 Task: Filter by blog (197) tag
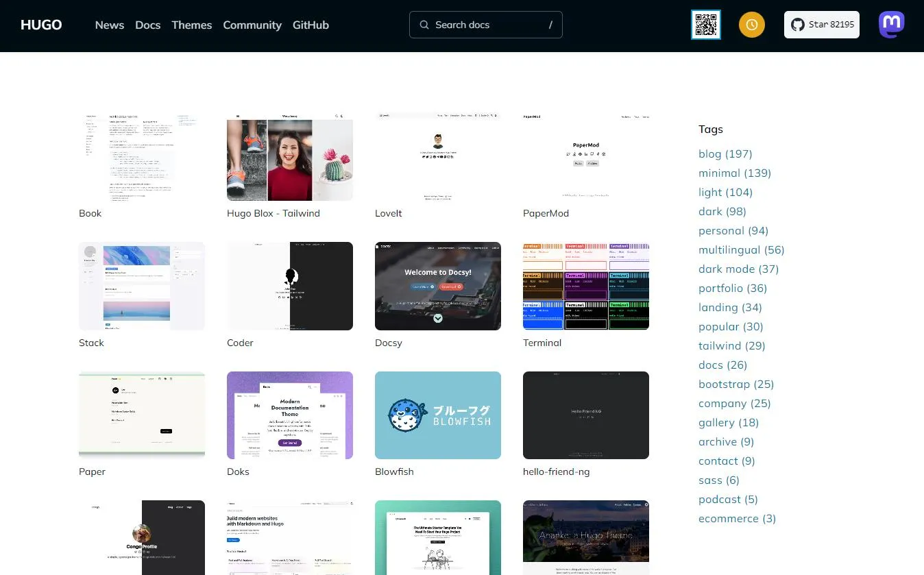tap(725, 154)
